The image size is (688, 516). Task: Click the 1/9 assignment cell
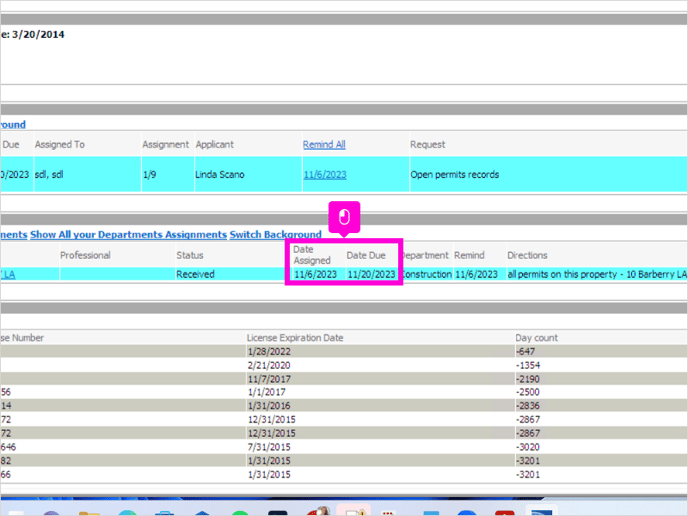point(149,175)
